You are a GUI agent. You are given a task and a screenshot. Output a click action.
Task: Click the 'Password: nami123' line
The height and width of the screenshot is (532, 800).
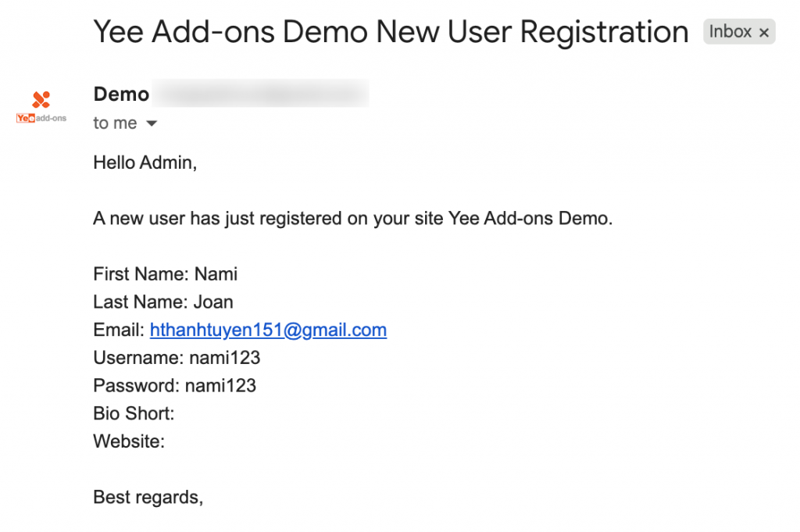tap(174, 386)
